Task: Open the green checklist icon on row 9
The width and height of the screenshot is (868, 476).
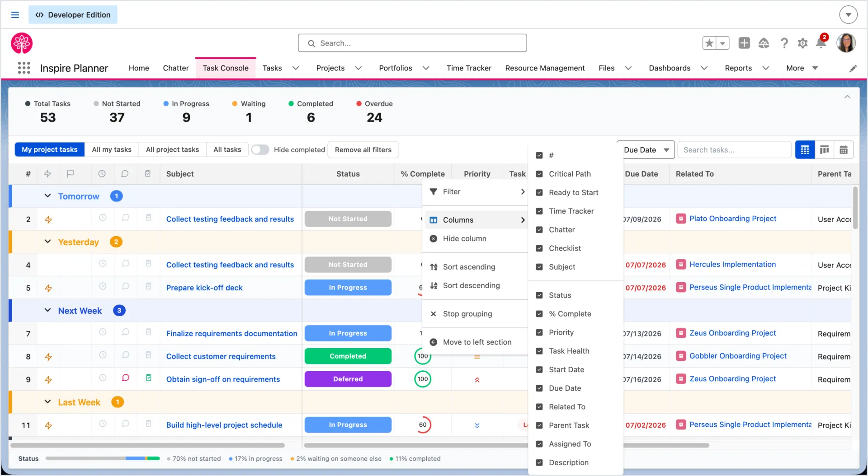Action: tap(148, 378)
